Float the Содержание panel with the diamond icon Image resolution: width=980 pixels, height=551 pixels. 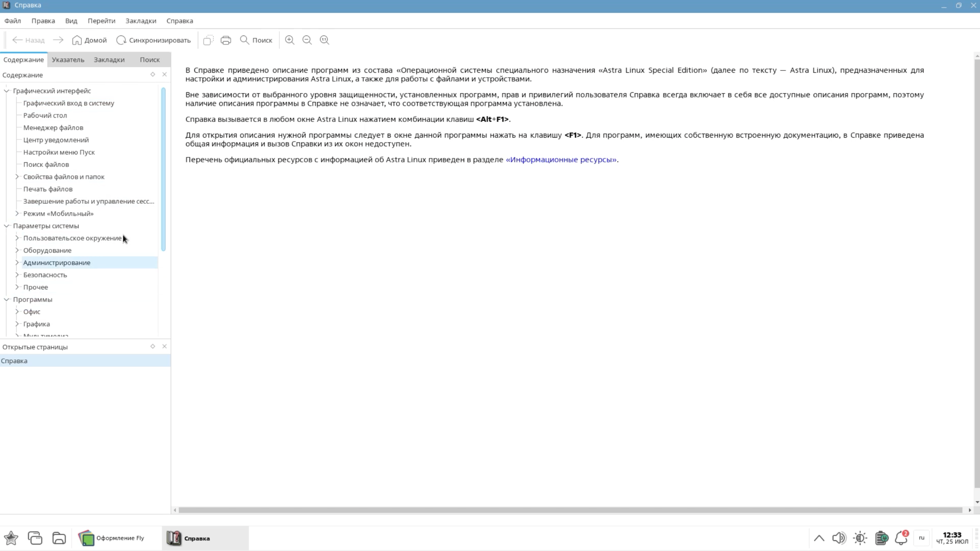(153, 74)
